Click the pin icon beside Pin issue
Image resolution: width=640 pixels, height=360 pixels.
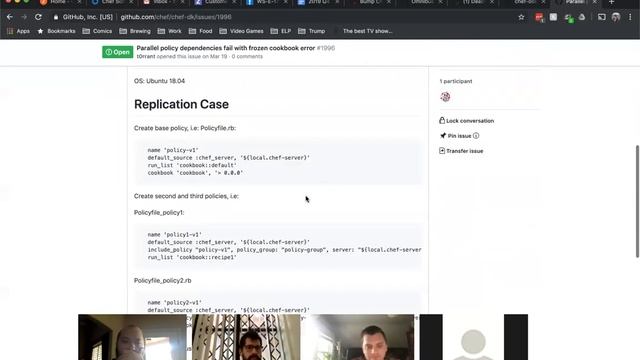(443, 136)
